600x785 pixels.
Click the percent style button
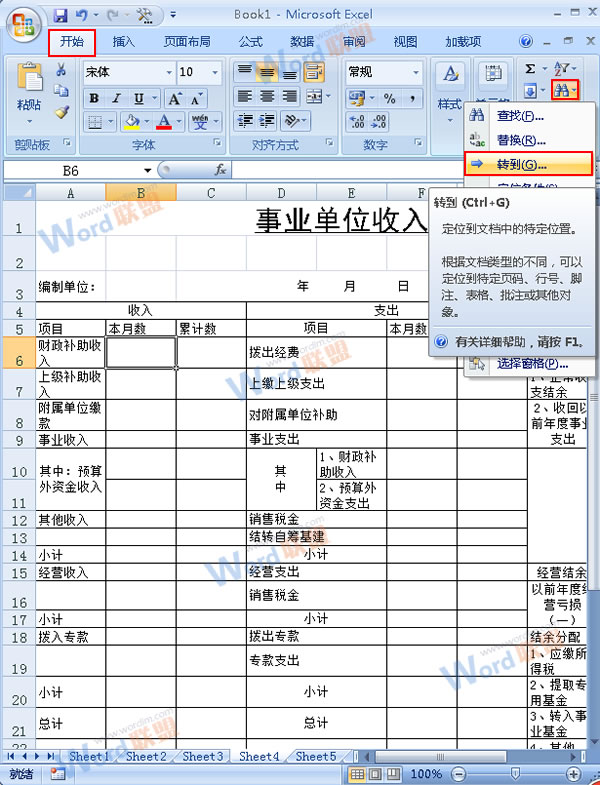click(x=389, y=99)
